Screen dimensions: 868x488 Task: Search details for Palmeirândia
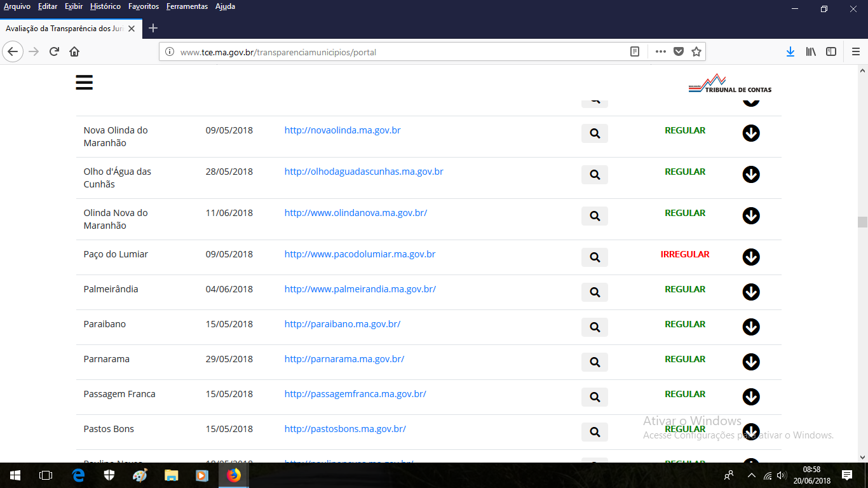pyautogui.click(x=595, y=292)
